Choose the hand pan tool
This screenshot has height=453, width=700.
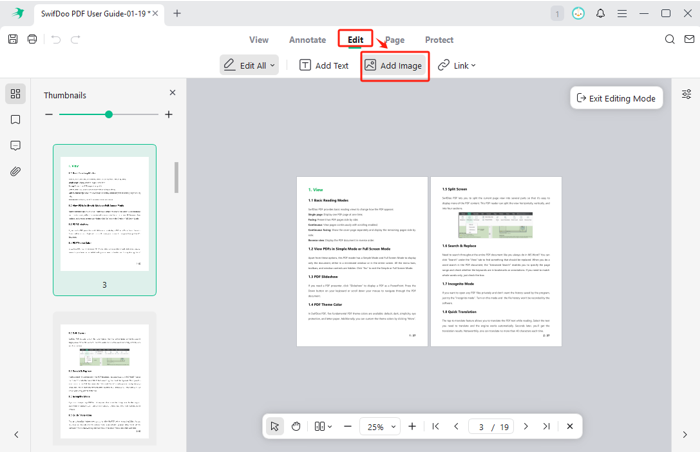[x=296, y=426]
